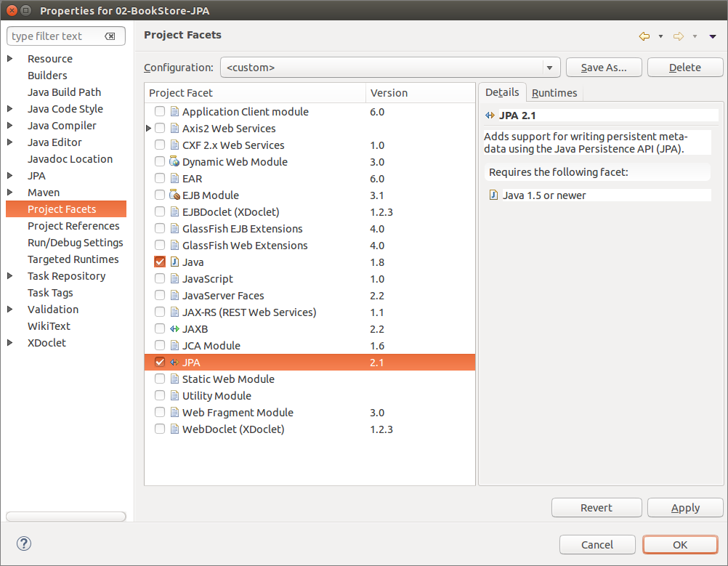Click the Static Web Module icon

click(x=174, y=379)
